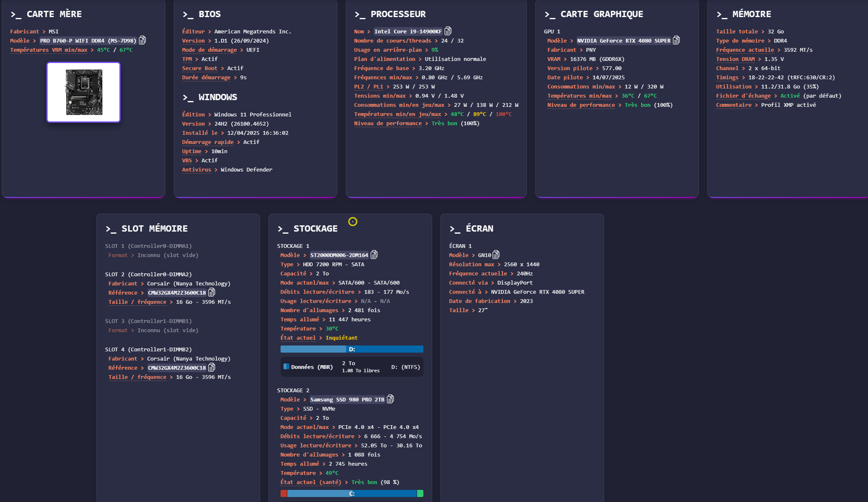
Task: Copy HDD model ST2000DM006-2DM164
Action: pos(374,255)
